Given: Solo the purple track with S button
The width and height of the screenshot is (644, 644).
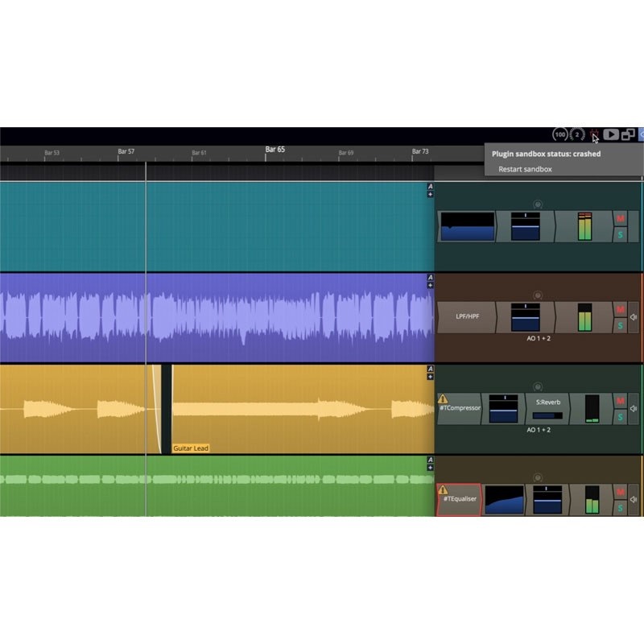Looking at the screenshot, I should [x=620, y=326].
